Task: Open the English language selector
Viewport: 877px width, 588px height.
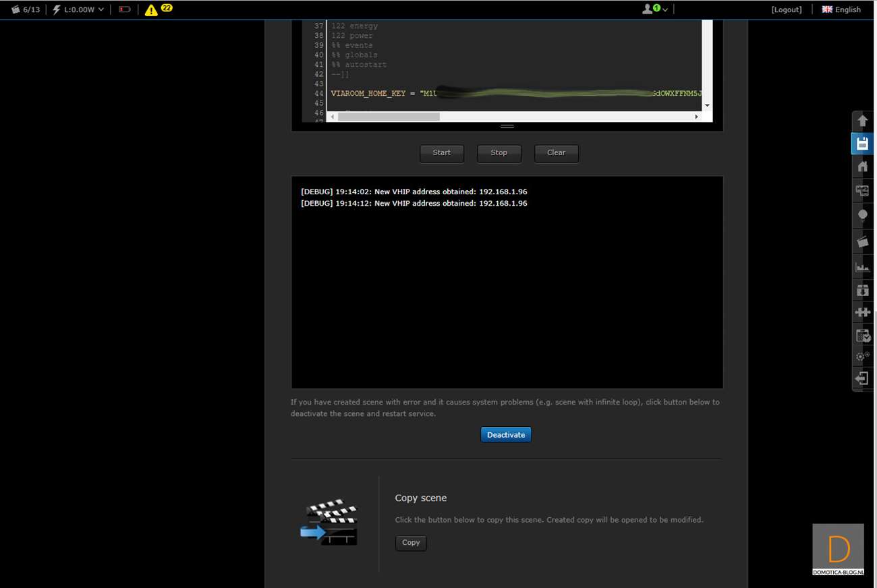Action: point(841,9)
